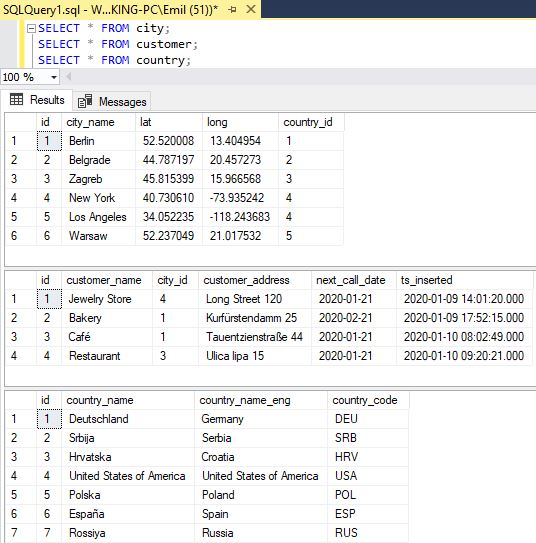Screen dimensions: 536x543
Task: Click the lat column header
Action: click(x=169, y=122)
